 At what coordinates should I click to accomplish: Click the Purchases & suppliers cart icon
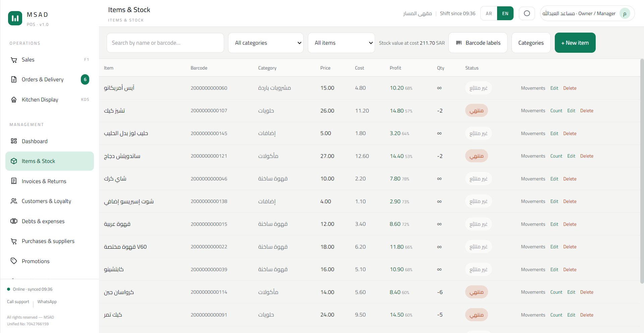(14, 241)
